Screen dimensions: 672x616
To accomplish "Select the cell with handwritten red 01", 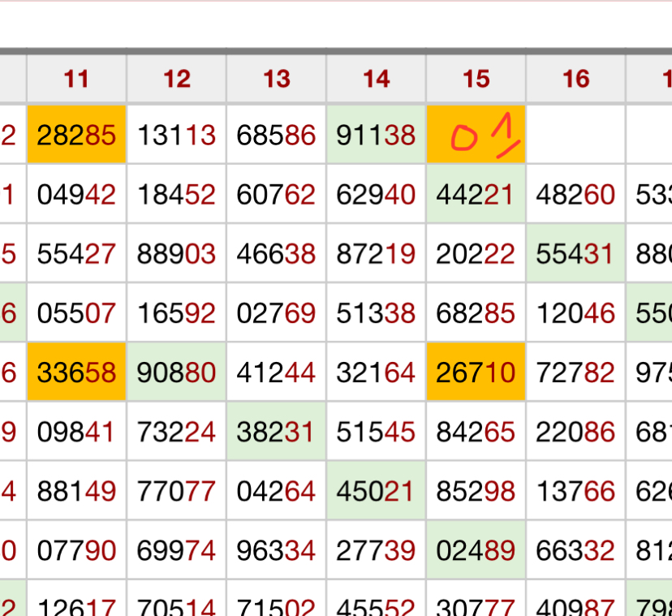I will click(x=476, y=135).
